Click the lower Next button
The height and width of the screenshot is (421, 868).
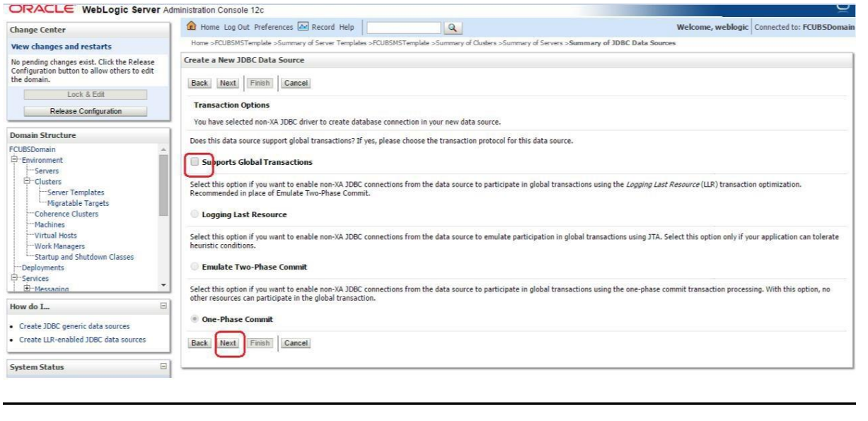tap(228, 342)
